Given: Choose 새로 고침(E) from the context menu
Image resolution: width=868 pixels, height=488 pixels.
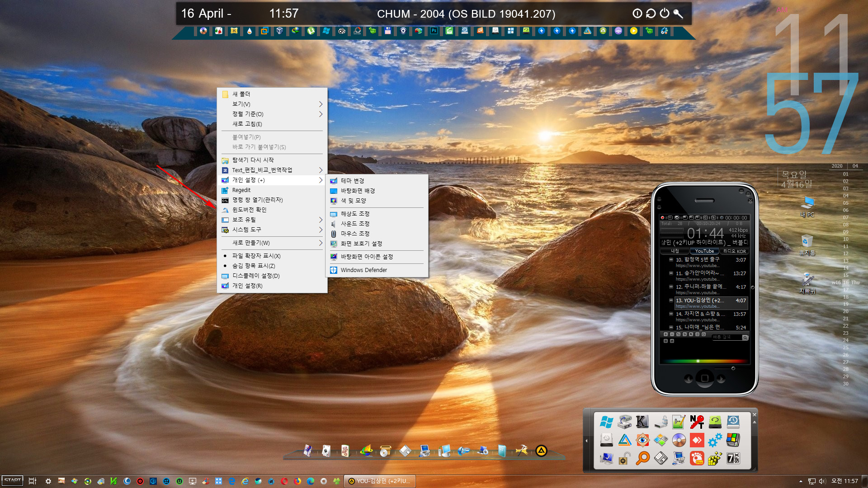Looking at the screenshot, I should 272,124.
